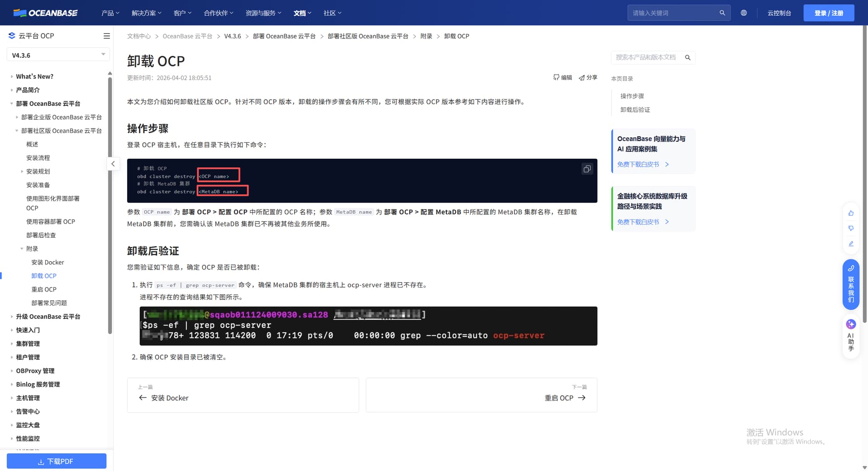Image resolution: width=868 pixels, height=471 pixels.
Task: Click the thumbs-down feedback icon
Action: point(851,228)
